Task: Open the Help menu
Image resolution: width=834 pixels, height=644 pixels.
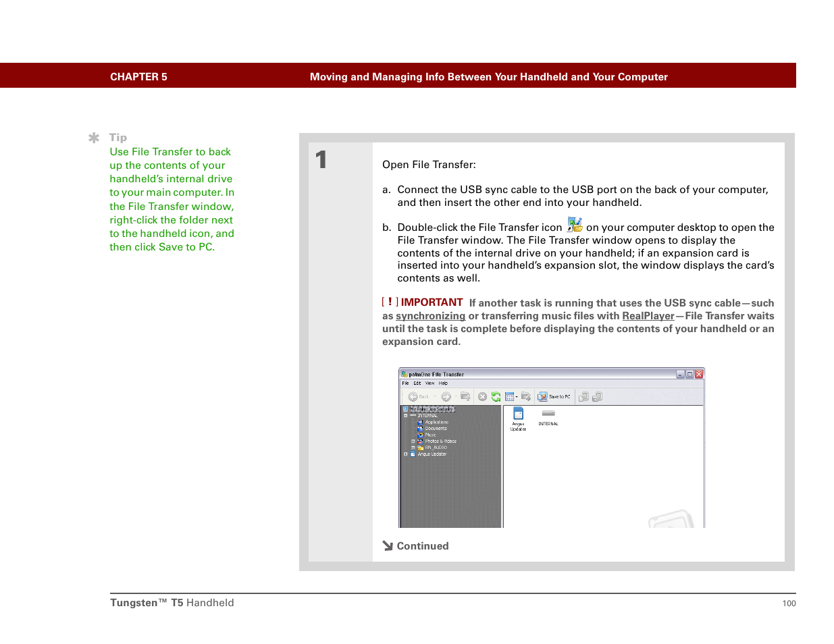Action: pyautogui.click(x=443, y=383)
